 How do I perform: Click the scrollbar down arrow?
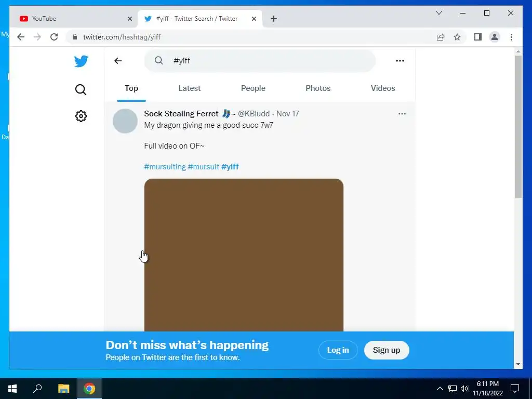pos(518,364)
